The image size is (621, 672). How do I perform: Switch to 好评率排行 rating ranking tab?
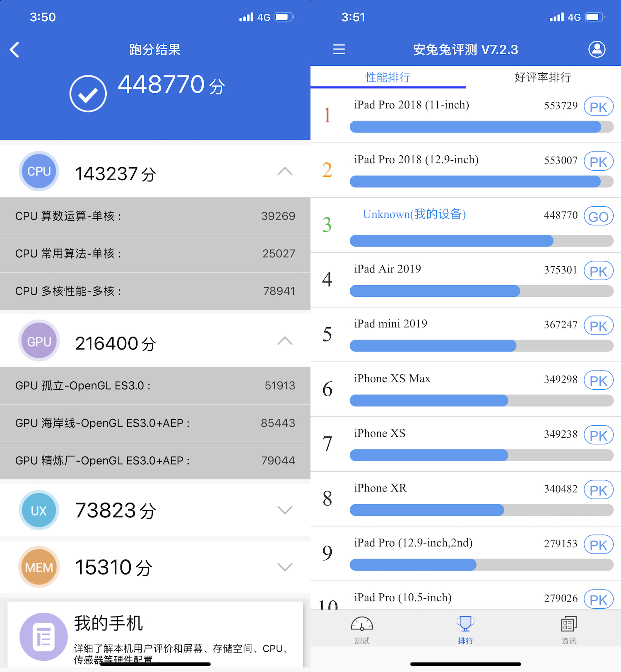click(x=543, y=77)
